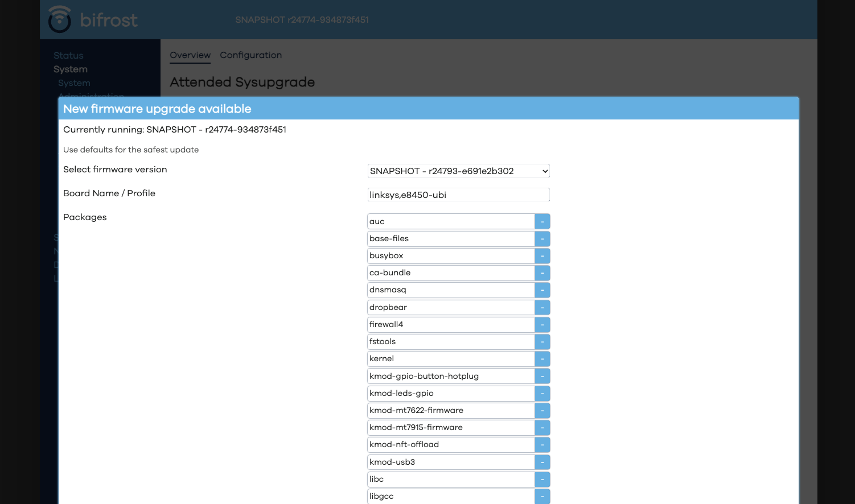The image size is (855, 504).
Task: Remove the libgcc package
Action: pyautogui.click(x=542, y=496)
